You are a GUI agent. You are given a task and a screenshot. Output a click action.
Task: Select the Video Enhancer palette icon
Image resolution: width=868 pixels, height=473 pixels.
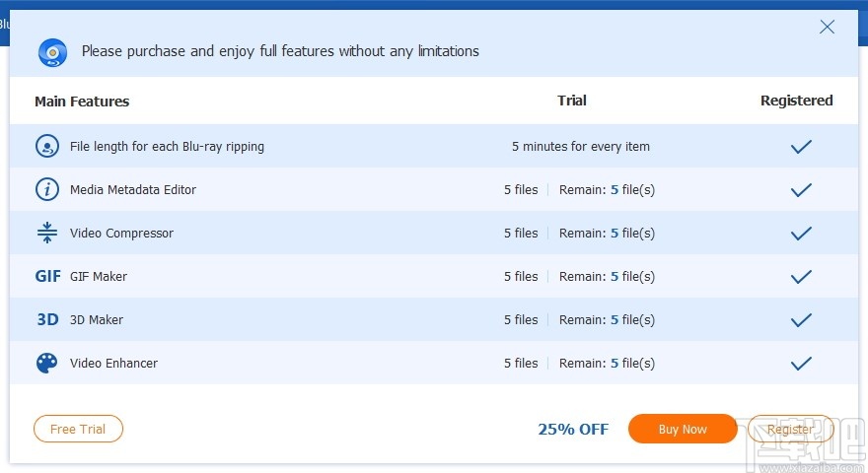point(47,364)
